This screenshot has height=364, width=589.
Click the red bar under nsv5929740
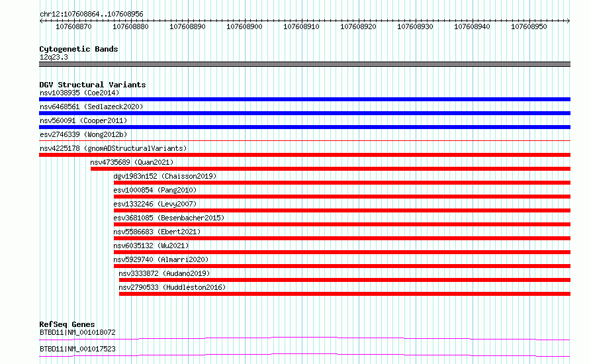pos(342,266)
